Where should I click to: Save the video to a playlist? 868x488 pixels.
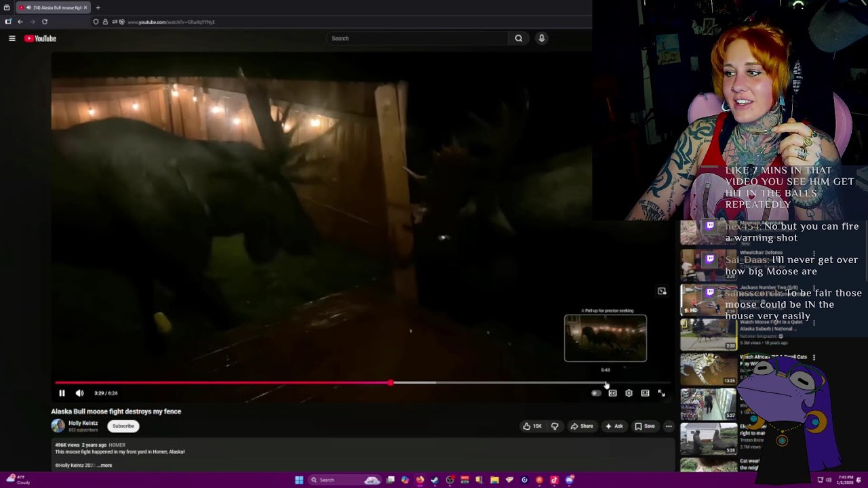644,426
